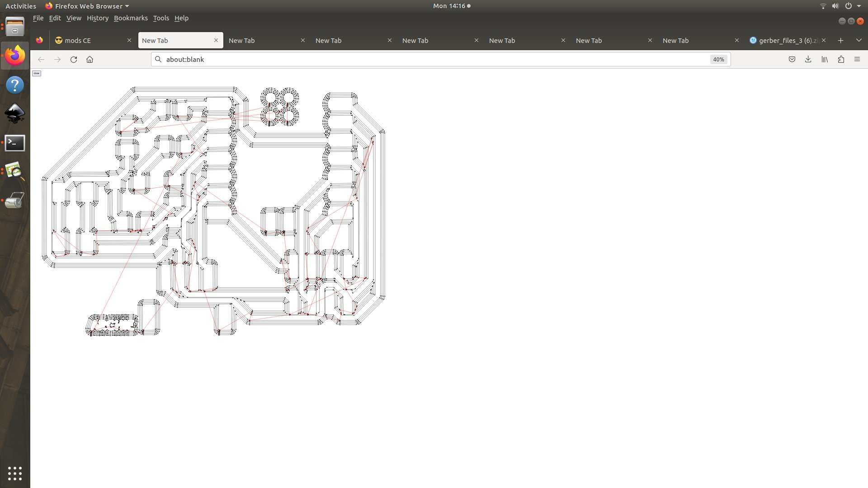Open the Extensions puzzle icon
This screenshot has height=488, width=868.
point(841,59)
